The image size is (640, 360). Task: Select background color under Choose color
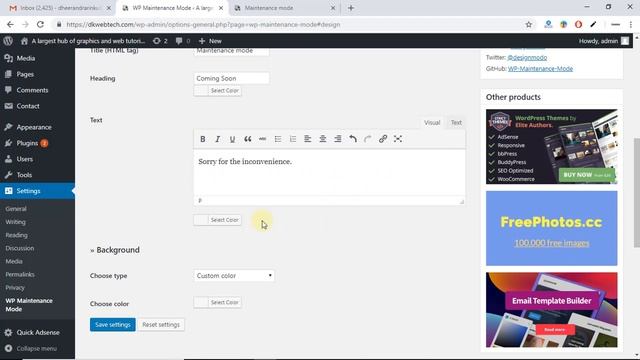pyautogui.click(x=218, y=302)
